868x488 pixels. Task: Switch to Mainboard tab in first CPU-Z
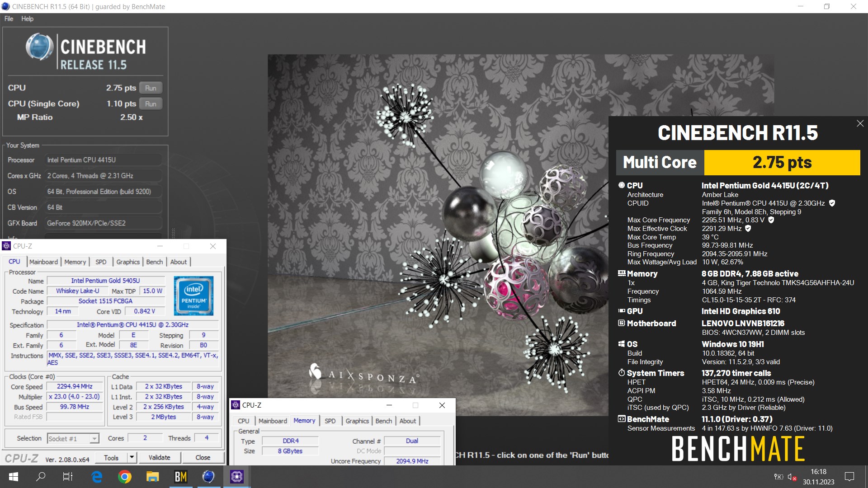point(43,262)
